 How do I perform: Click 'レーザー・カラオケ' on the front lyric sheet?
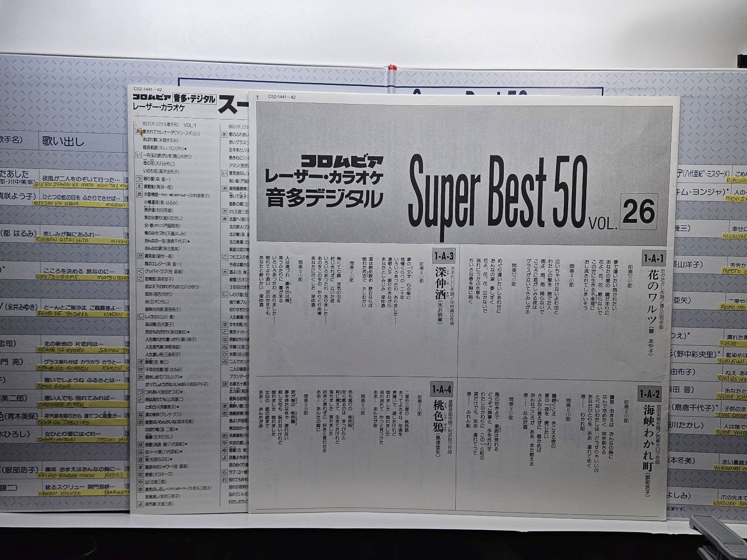pyautogui.click(x=324, y=178)
